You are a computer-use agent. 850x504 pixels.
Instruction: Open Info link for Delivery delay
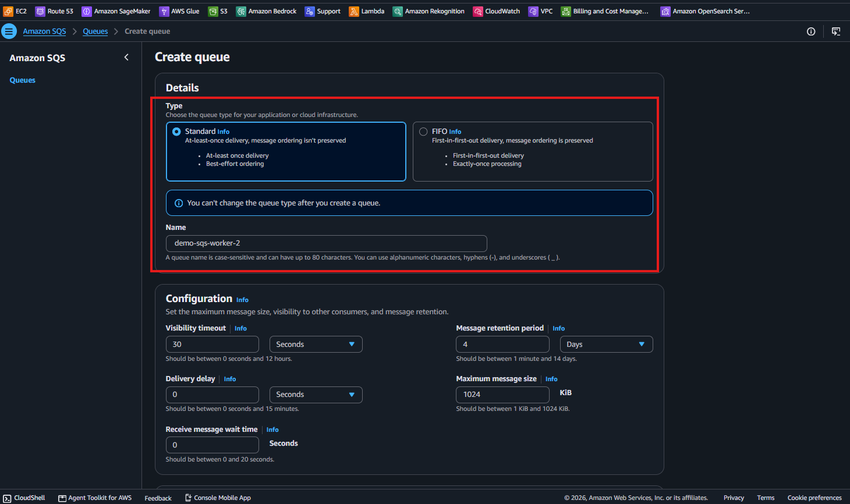point(230,379)
